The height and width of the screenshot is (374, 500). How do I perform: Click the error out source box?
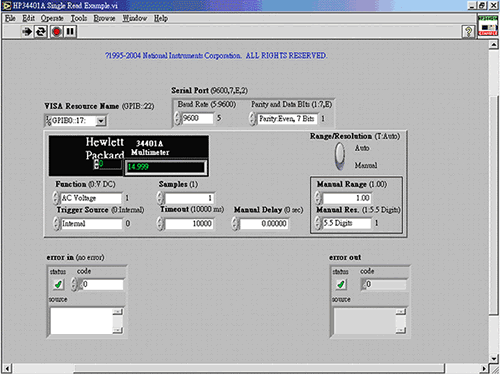click(x=365, y=321)
